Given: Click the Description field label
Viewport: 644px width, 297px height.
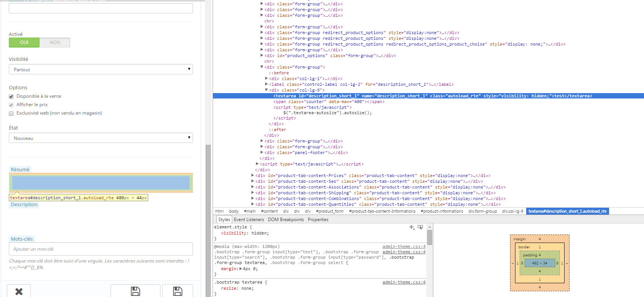Looking at the screenshot, I should (x=24, y=205).
